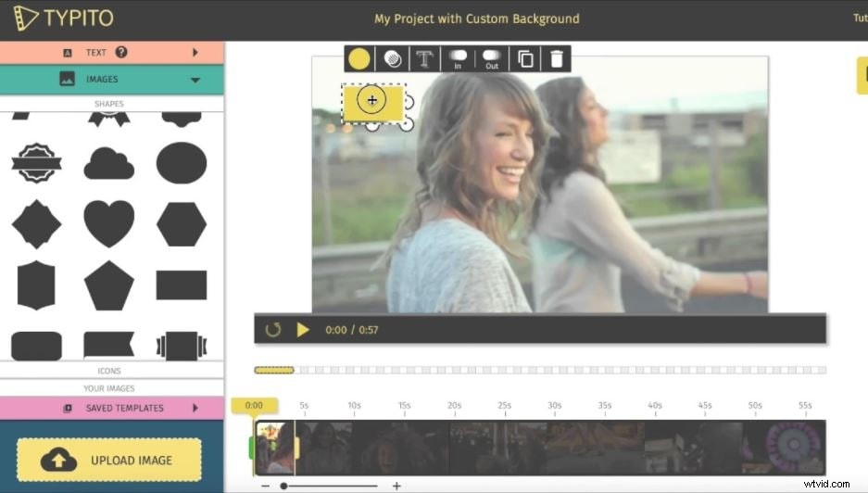Insert the rounded oval shape
Image resolution: width=868 pixels, height=493 pixels.
[x=182, y=163]
